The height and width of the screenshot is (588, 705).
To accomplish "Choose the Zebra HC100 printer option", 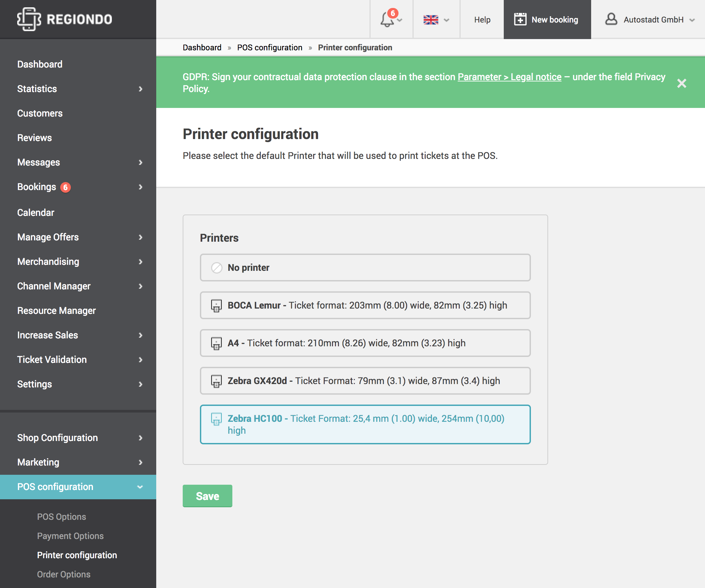I will click(x=365, y=424).
